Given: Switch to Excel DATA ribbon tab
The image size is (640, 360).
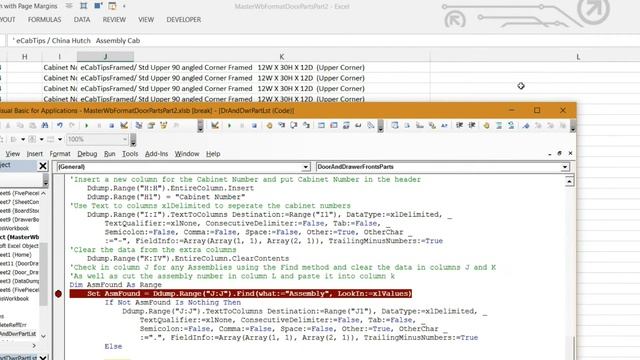Looking at the screenshot, I should coord(82,20).
